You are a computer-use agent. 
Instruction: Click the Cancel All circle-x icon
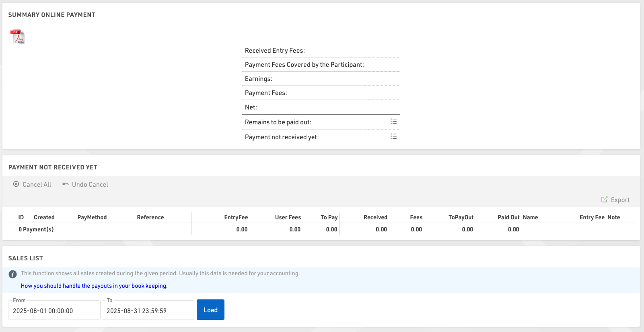pos(16,184)
